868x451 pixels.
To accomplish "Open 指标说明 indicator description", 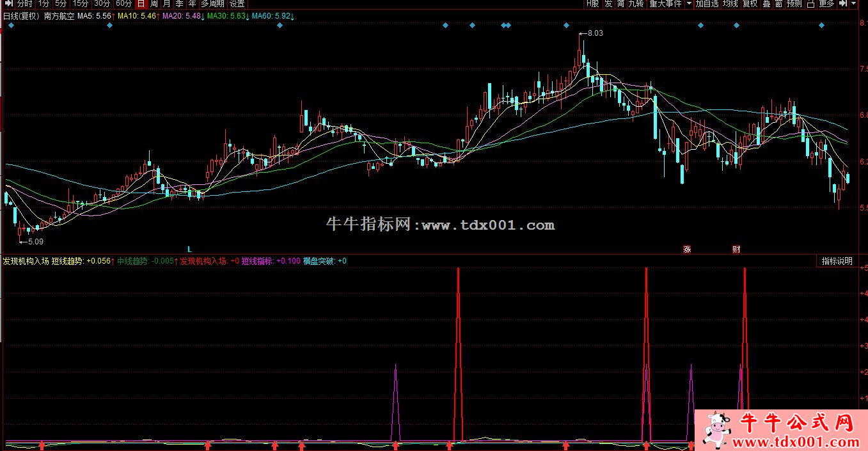I will (x=837, y=261).
